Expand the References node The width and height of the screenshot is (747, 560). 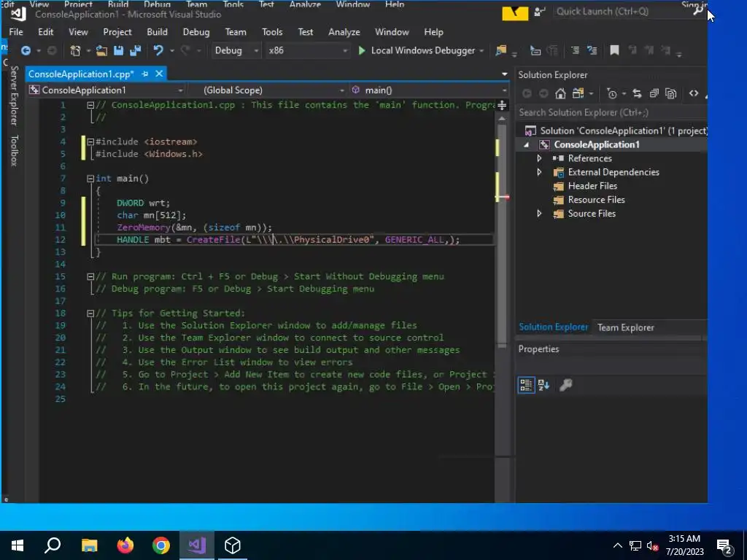pos(539,158)
